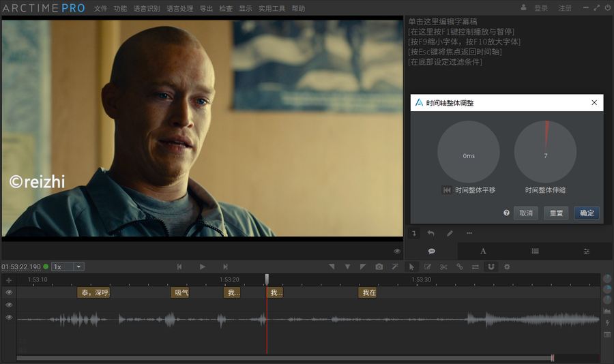The width and height of the screenshot is (614, 364).
Task: Click the horizontal timeline scrollbar
Action: coord(285,358)
